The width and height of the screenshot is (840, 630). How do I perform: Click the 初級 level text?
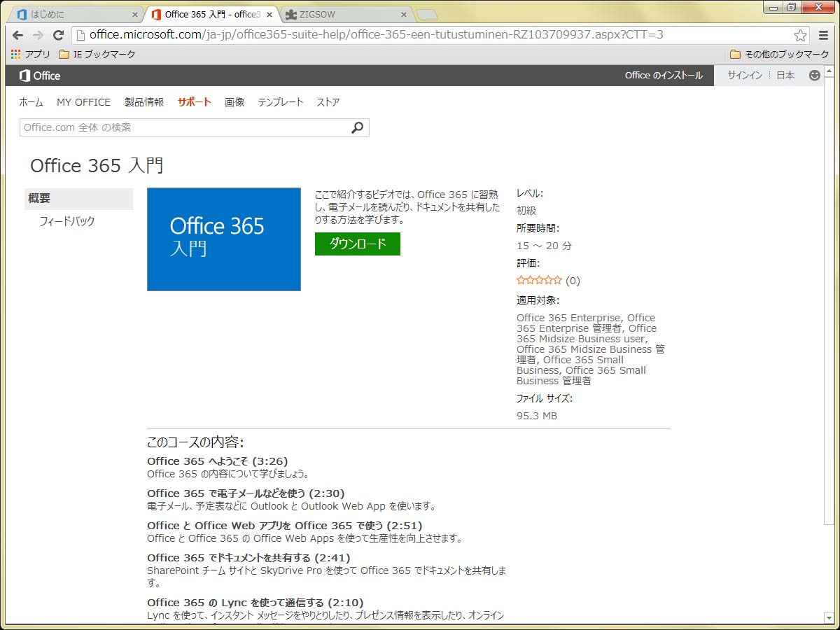[x=526, y=211]
